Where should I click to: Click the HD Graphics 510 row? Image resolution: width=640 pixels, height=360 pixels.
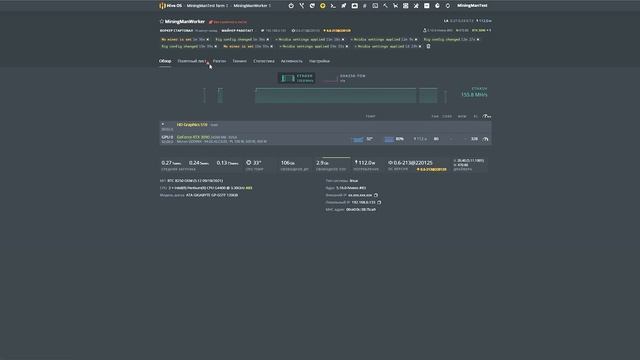click(325, 126)
